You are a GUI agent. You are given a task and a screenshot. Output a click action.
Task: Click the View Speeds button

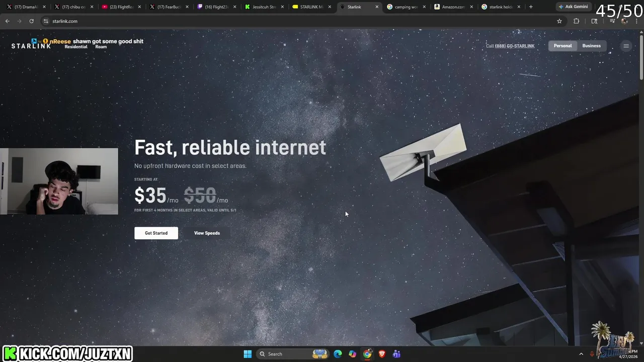pos(207,233)
